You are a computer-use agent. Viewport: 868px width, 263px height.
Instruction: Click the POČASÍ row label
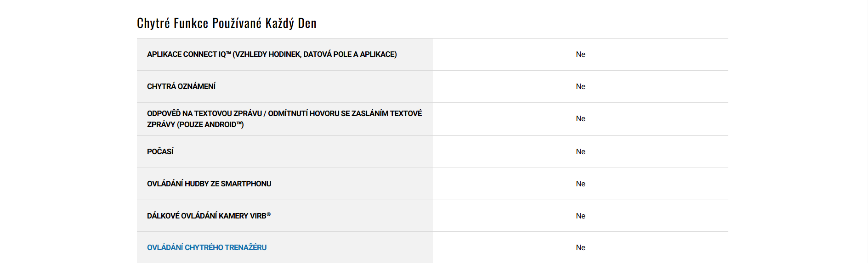pos(160,151)
